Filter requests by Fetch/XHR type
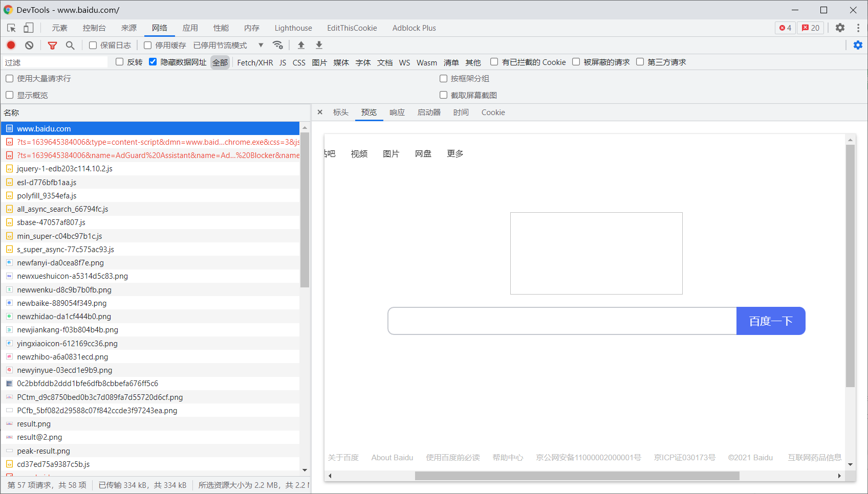The height and width of the screenshot is (494, 868). (x=255, y=62)
